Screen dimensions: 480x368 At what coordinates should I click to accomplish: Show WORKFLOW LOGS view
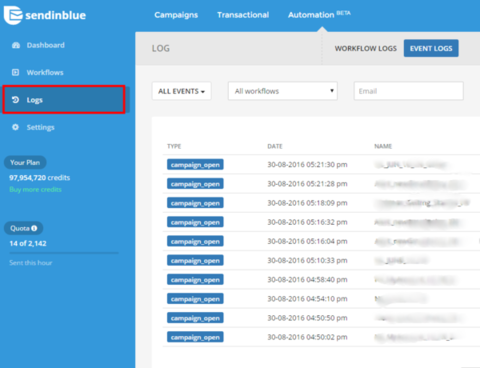(366, 49)
